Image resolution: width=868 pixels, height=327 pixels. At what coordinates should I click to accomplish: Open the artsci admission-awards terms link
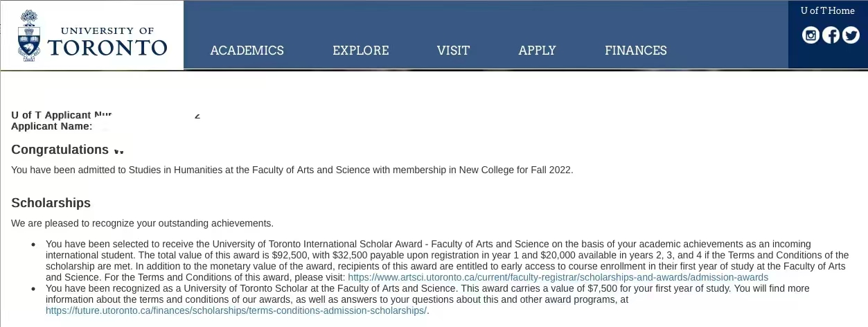pos(558,277)
